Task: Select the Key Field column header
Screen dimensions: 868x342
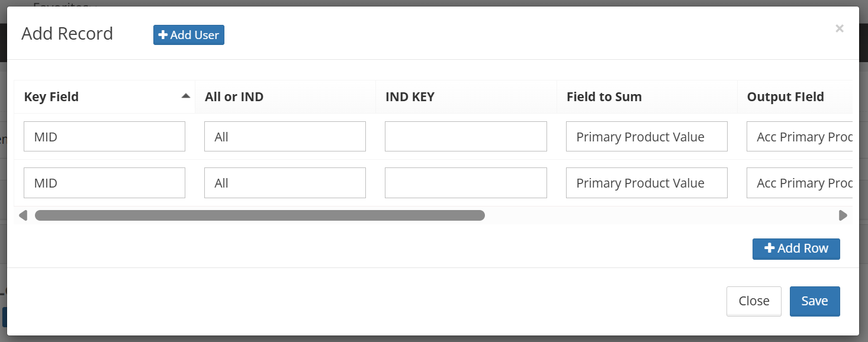Action: [x=52, y=97]
